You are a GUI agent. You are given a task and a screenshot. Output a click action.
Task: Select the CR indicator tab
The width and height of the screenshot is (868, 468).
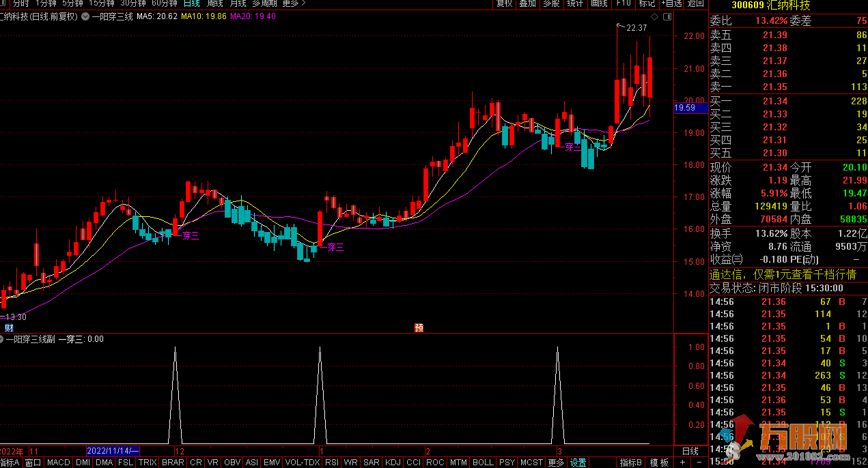[x=196, y=463]
